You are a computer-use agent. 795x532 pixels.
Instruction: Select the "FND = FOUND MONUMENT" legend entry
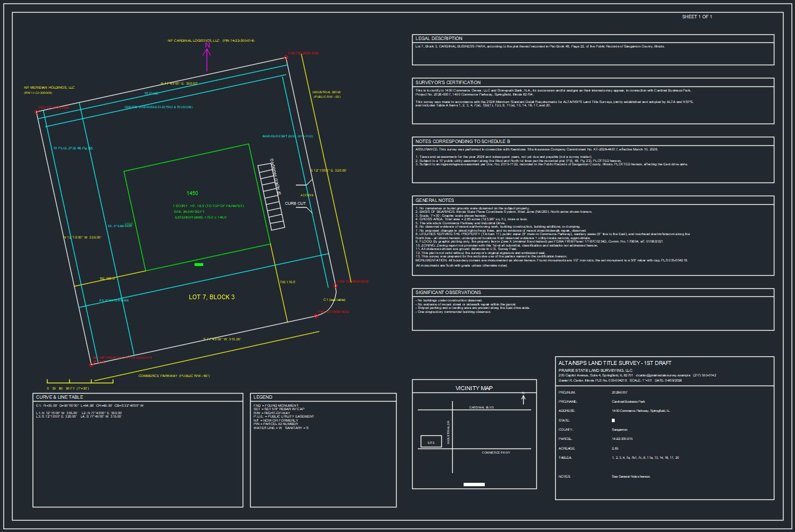276,406
